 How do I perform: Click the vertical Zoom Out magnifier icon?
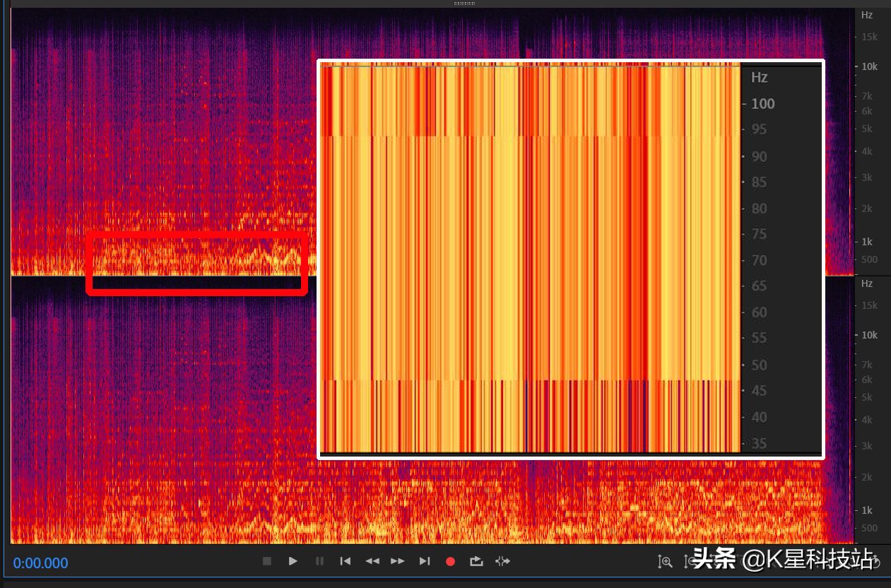690,561
